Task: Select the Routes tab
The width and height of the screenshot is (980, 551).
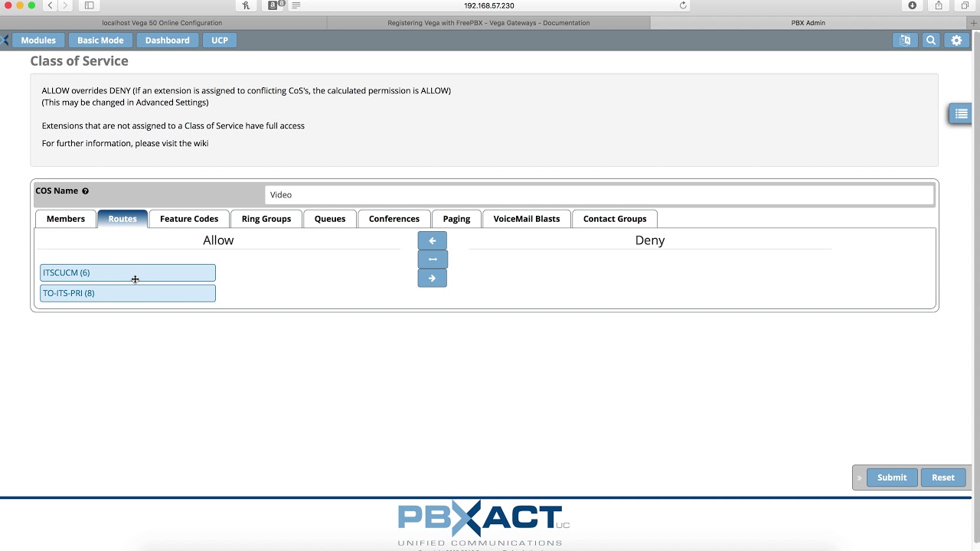Action: pyautogui.click(x=122, y=219)
